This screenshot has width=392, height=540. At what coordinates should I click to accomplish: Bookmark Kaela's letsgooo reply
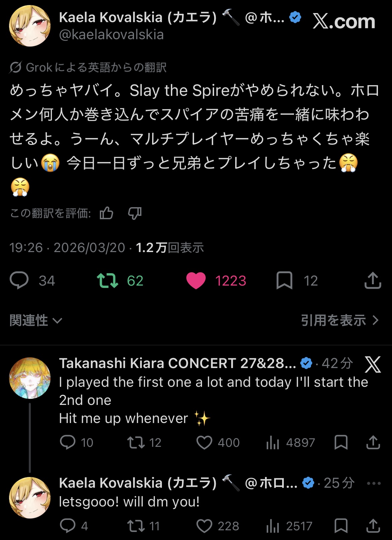(341, 526)
